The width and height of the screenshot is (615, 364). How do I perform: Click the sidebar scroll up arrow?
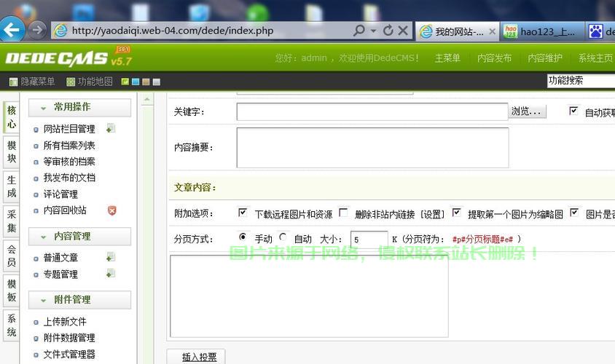[147, 100]
